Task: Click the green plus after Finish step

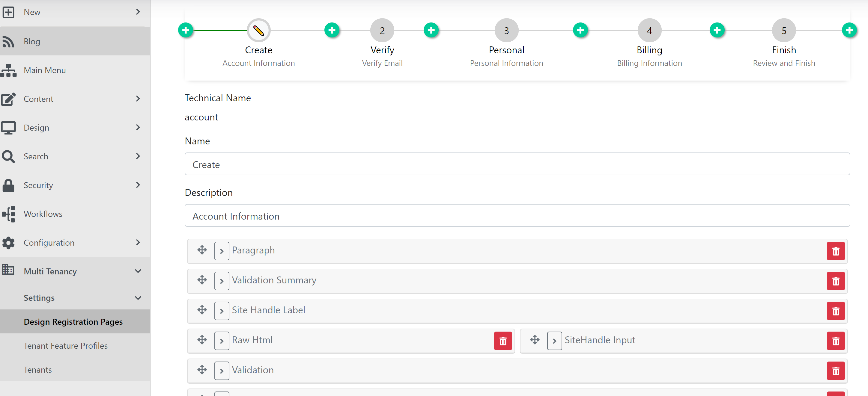Action: coord(849,30)
